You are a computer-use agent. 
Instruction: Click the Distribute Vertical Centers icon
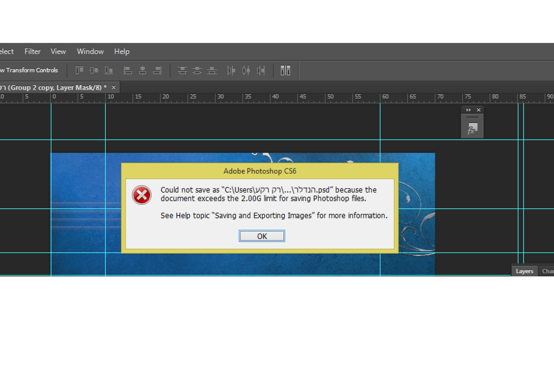197,70
